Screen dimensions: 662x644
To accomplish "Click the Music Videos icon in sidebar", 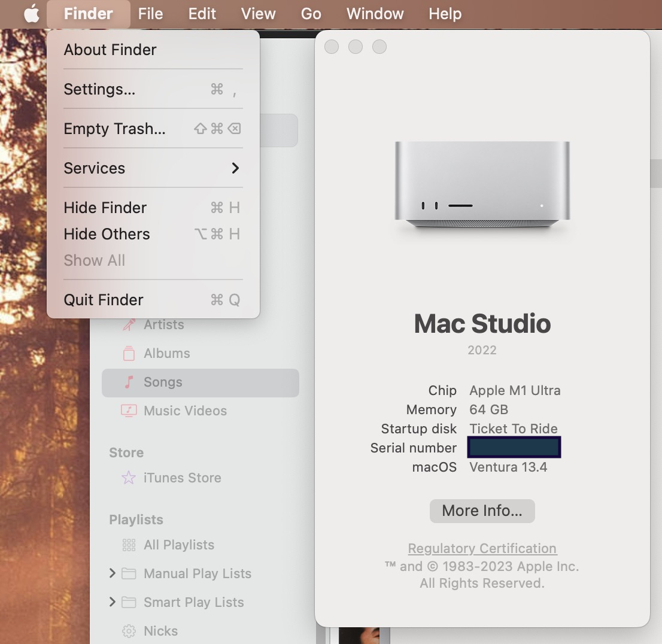I will pyautogui.click(x=129, y=411).
